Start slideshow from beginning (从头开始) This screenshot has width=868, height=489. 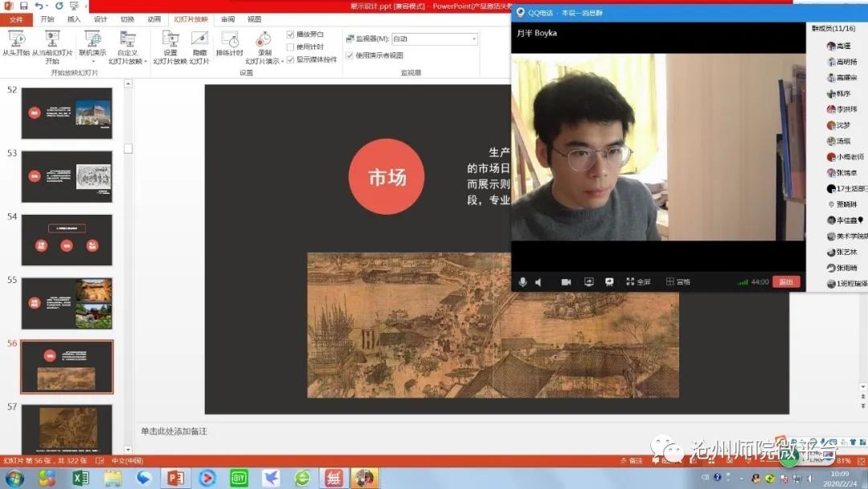click(15, 43)
